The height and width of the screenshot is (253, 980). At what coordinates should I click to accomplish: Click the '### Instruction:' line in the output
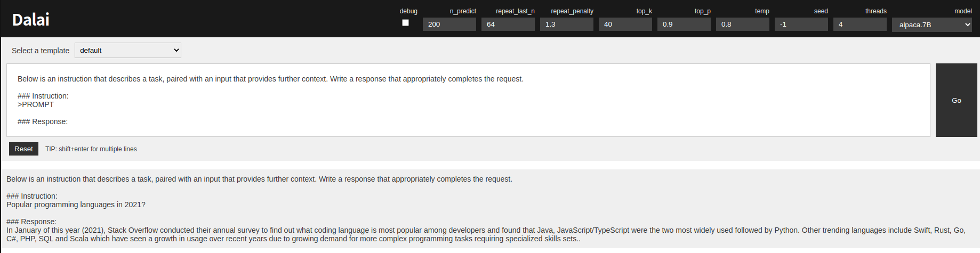tap(32, 196)
